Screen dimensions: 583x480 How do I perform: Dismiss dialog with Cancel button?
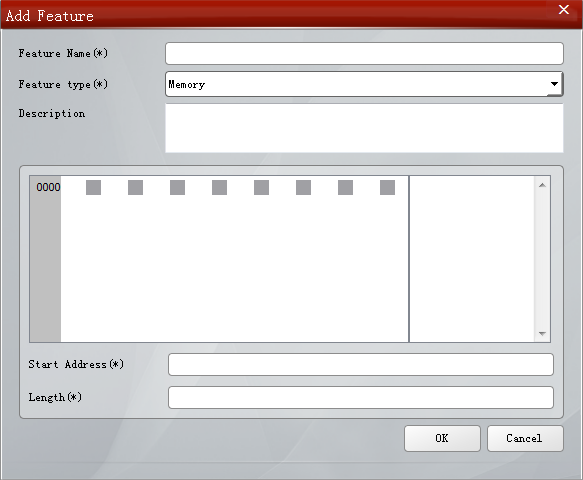525,438
